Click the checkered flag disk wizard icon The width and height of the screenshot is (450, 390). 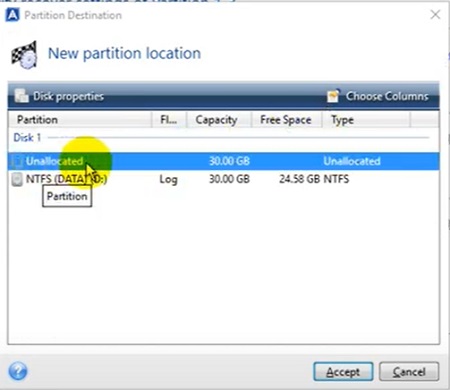[24, 55]
